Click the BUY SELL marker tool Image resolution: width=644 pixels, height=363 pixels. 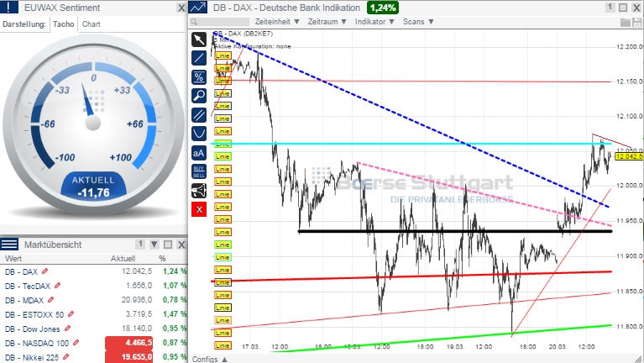click(199, 172)
